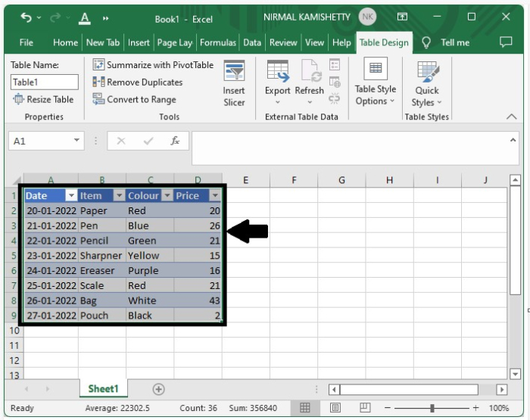Expand the formula bar chevron
Viewport: 530px width, 420px height.
point(513,140)
